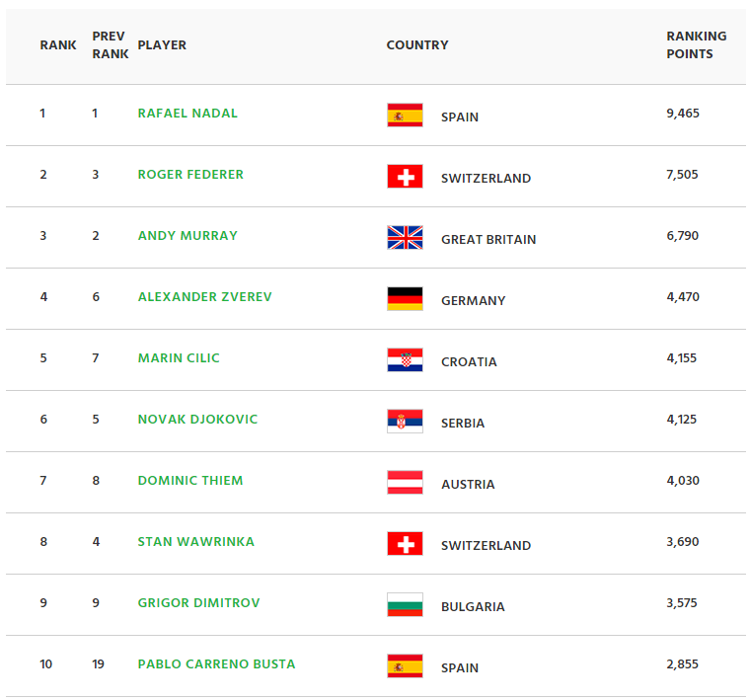Open Grigor Dimitrov's profile link
Screen dimensions: 749x700
198,603
